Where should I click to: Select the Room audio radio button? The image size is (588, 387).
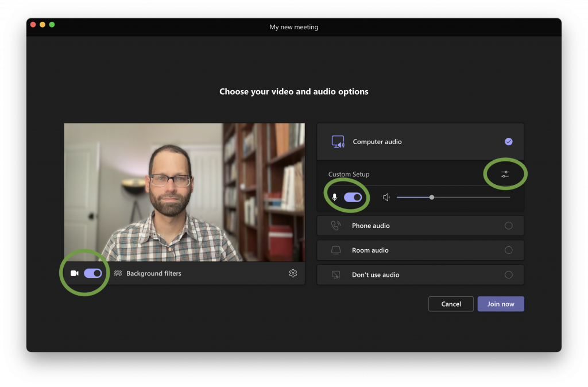(x=509, y=250)
